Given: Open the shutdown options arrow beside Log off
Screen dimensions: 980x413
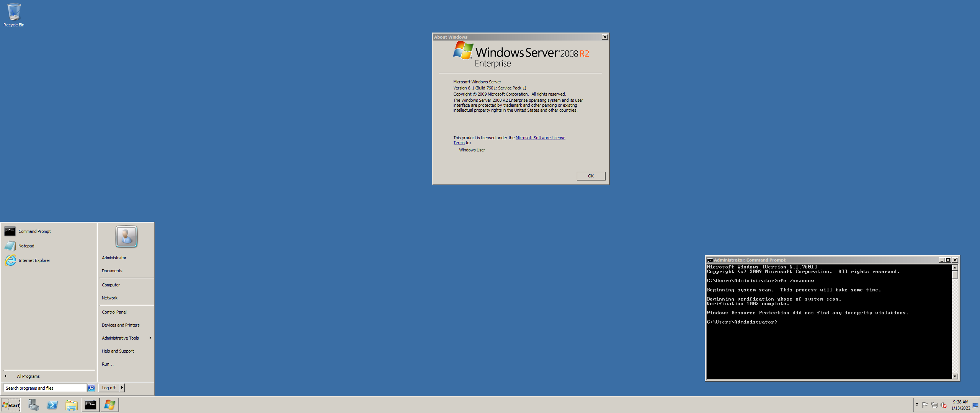Looking at the screenshot, I should click(x=122, y=388).
